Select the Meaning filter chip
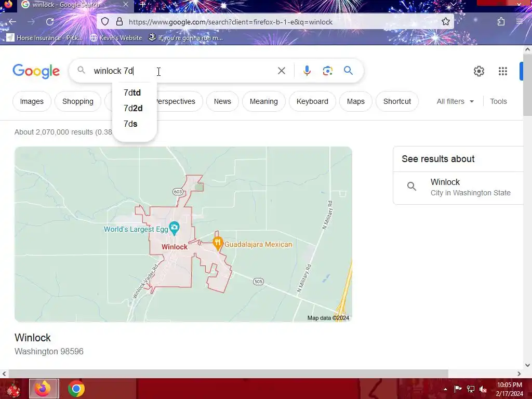The image size is (532, 399). [x=263, y=101]
